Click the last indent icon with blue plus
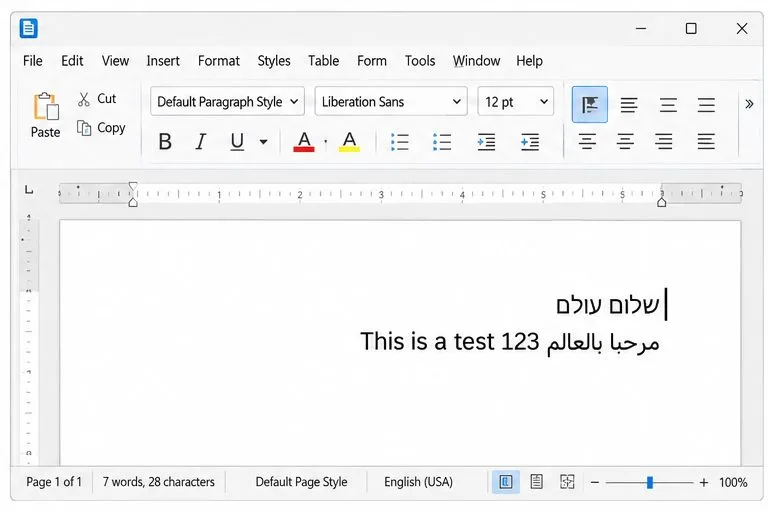Viewport: 768px width, 512px height. 530,142
